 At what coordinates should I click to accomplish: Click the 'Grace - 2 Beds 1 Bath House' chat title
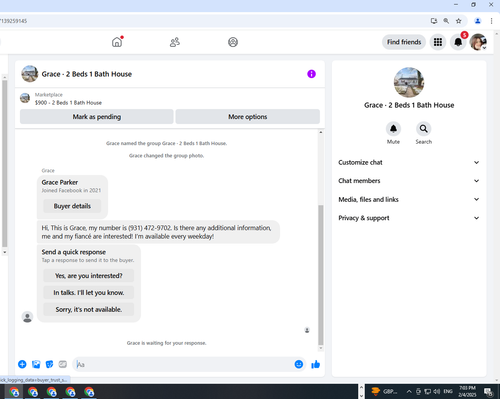tap(87, 74)
